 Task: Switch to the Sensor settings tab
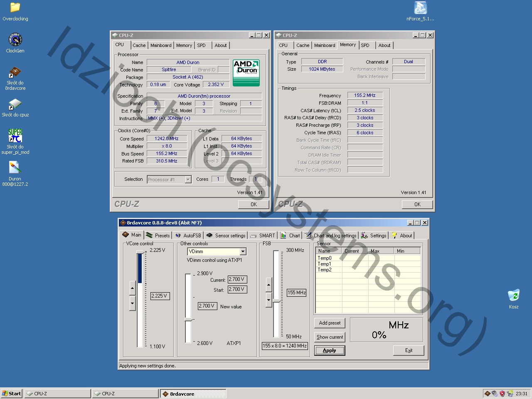point(226,235)
